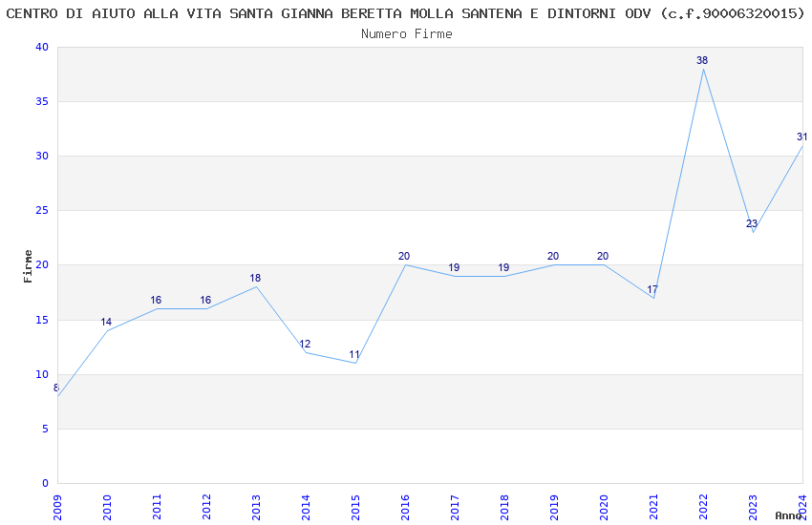This screenshot has width=812, height=525.
Task: Select the data label 17 for 2021
Action: pyautogui.click(x=652, y=289)
